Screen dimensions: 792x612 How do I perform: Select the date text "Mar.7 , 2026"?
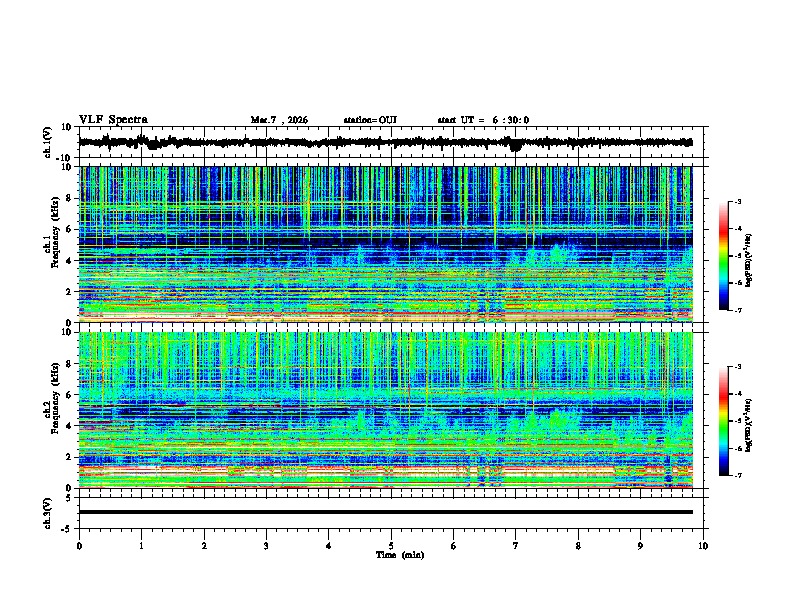pos(279,120)
